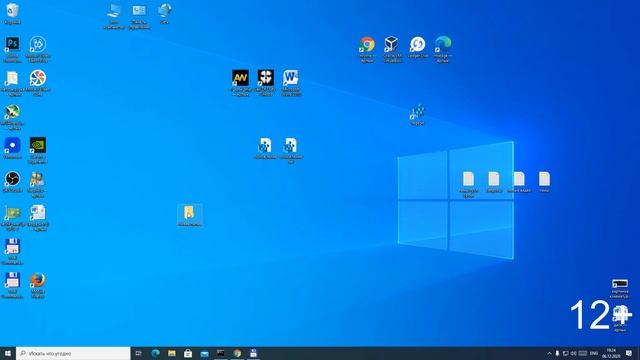This screenshot has height=360, width=640.
Task: Select the OBS Studio shortcut
Action: 12,182
